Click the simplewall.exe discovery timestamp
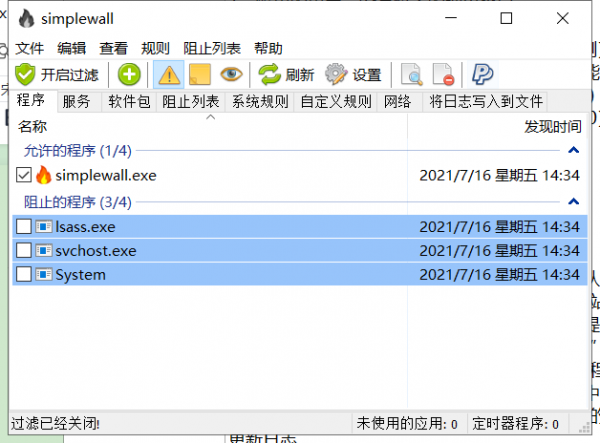Screen dimensions: 600x443 pyautogui.click(x=499, y=175)
